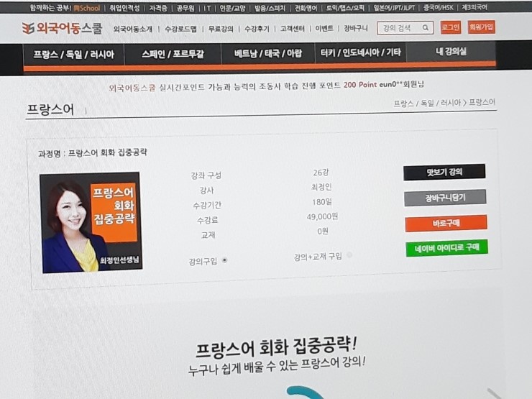Click the search magnifier icon

click(x=426, y=27)
